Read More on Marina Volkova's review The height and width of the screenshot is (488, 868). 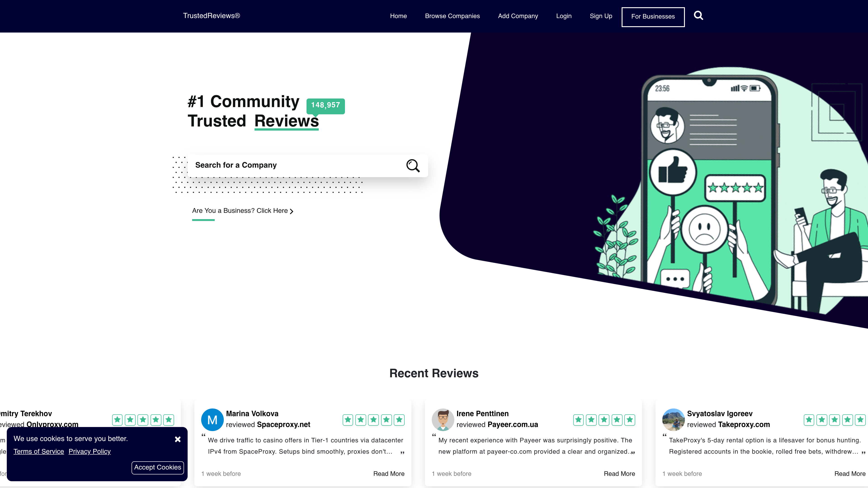tap(389, 474)
